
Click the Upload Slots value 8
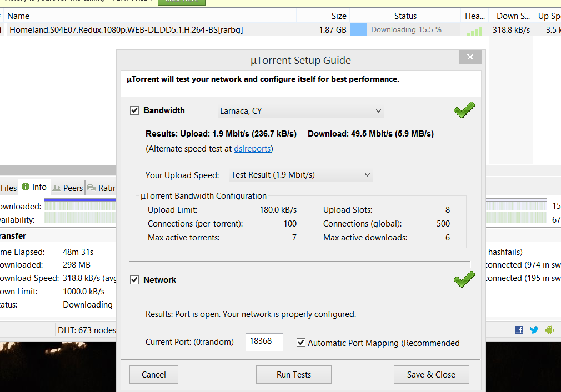point(448,210)
